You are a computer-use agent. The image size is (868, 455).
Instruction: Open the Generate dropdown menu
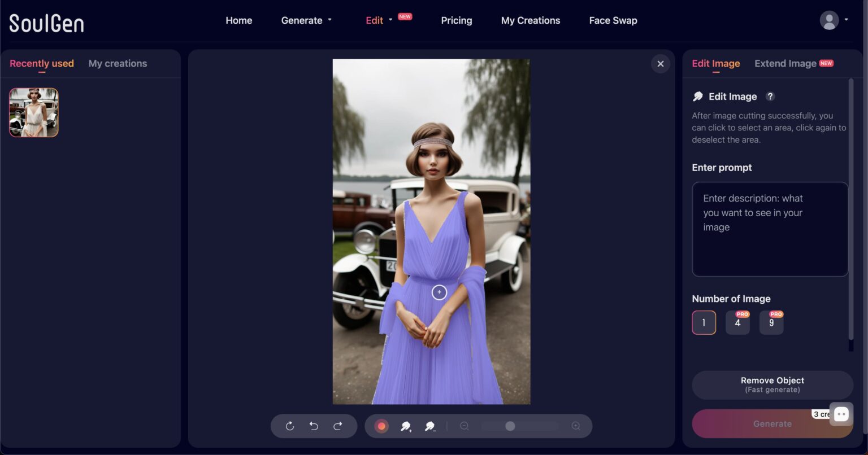click(306, 20)
